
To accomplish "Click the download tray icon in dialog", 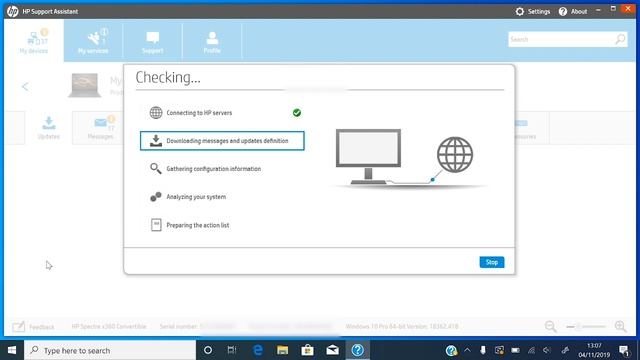I will (x=156, y=141).
